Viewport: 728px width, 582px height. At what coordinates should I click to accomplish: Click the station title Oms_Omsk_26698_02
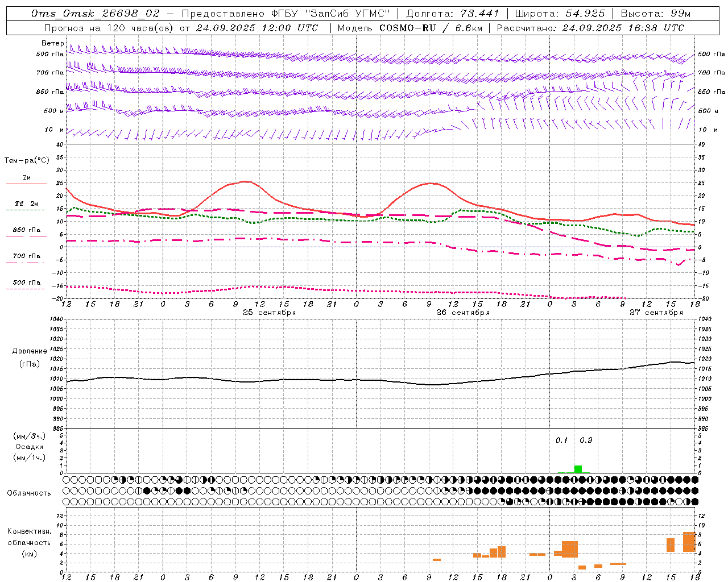click(96, 13)
